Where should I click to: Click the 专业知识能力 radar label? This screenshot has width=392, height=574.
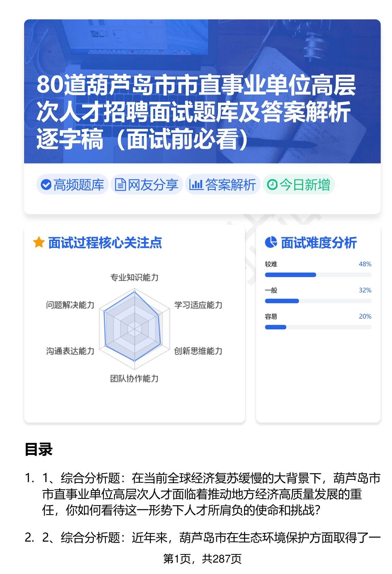134,277
